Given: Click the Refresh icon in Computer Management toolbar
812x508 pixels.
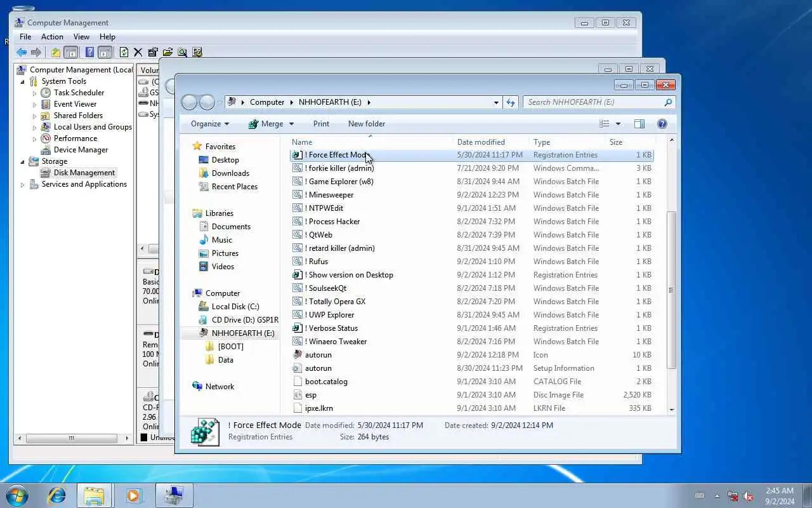Looking at the screenshot, I should (124, 53).
